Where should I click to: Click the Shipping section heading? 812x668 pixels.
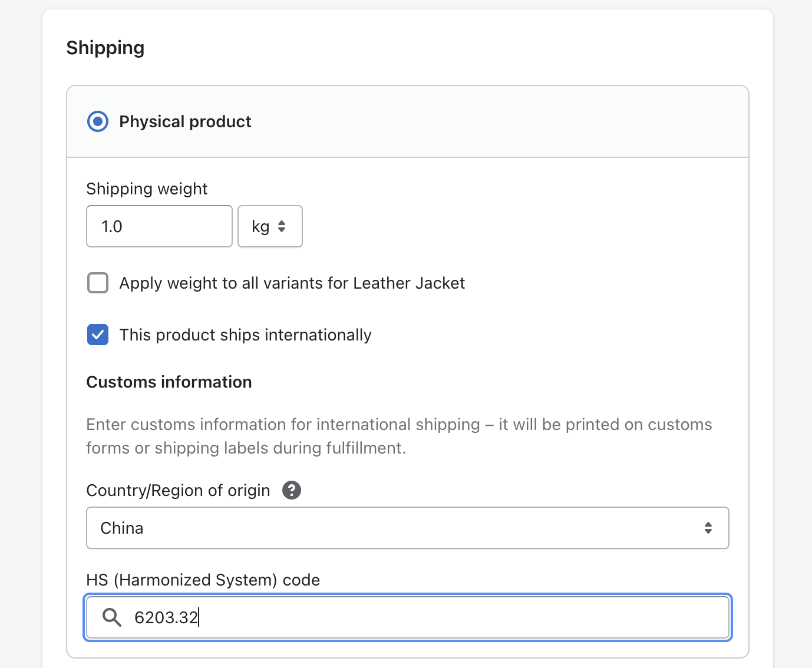point(105,48)
